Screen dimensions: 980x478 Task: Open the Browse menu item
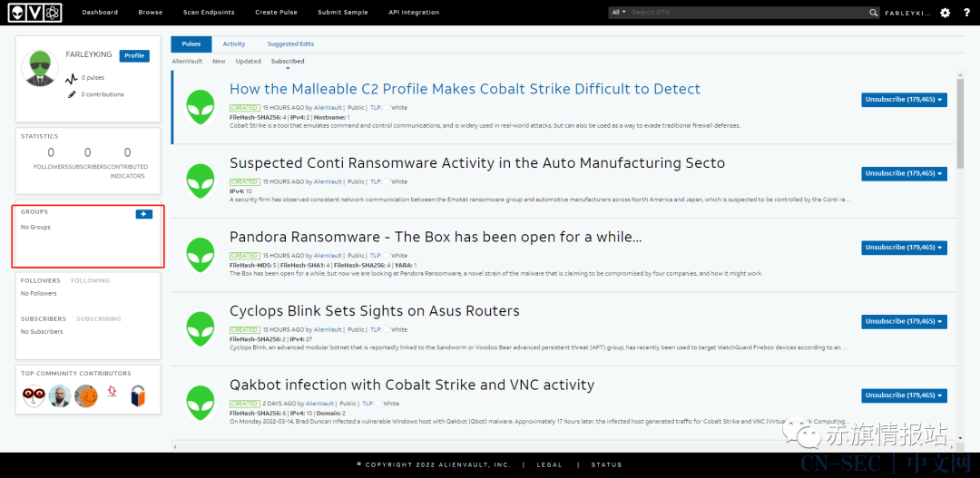tap(150, 13)
